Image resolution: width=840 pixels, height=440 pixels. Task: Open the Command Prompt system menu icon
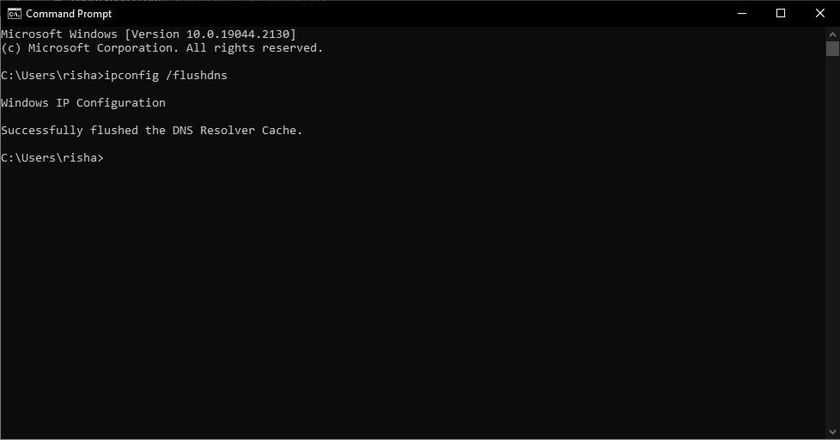[14, 13]
